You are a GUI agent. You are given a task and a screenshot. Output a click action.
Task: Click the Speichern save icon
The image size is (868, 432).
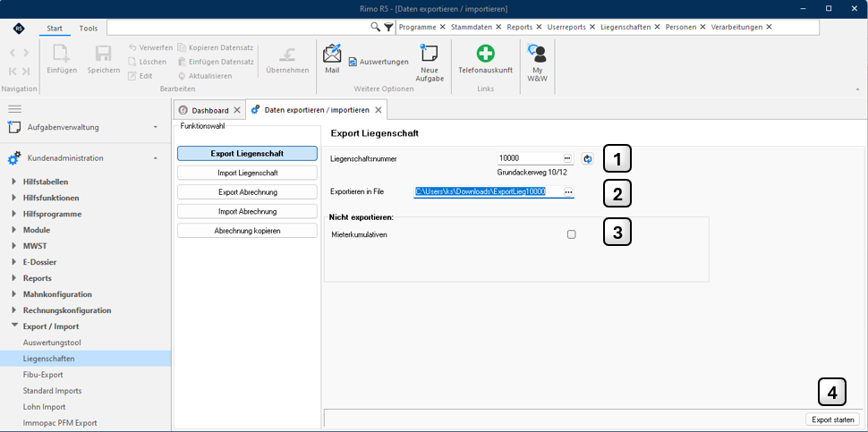[104, 55]
